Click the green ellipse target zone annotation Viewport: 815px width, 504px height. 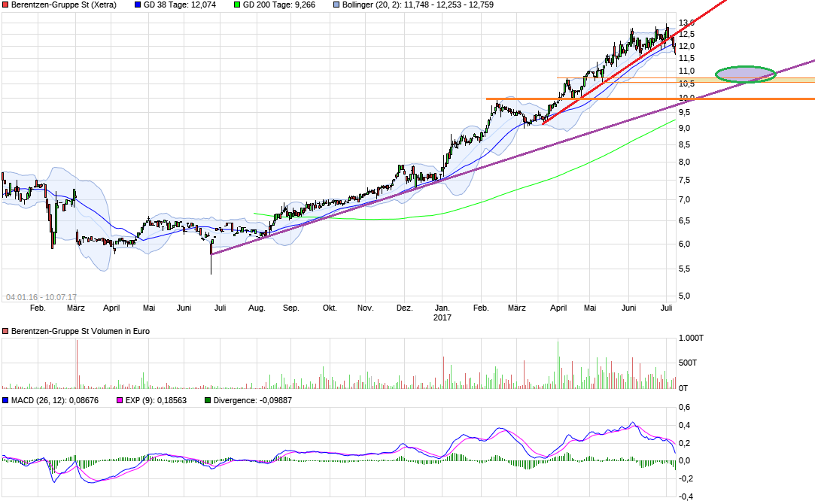point(744,74)
